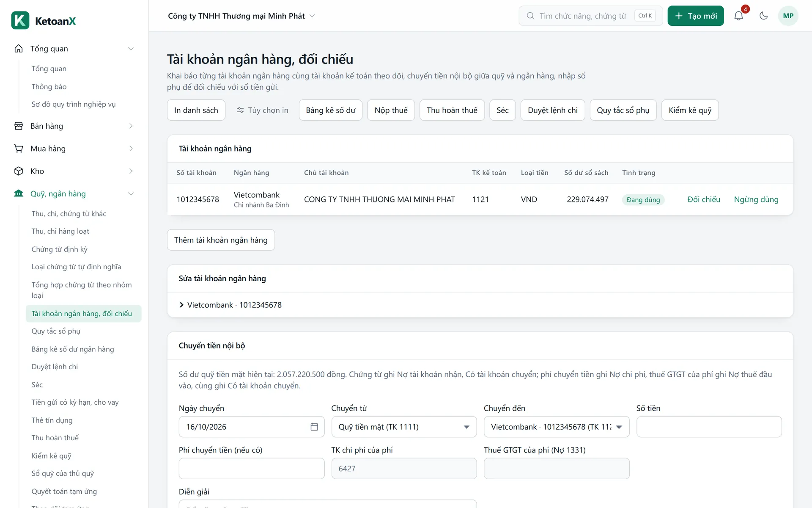Open Thu, chi, chứng từ khác
This screenshot has width=812, height=508.
coord(69,214)
